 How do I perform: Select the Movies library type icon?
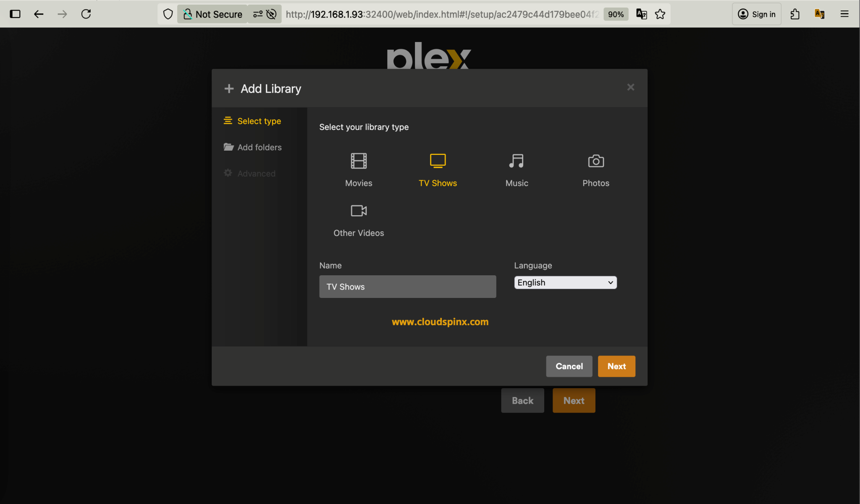358,161
